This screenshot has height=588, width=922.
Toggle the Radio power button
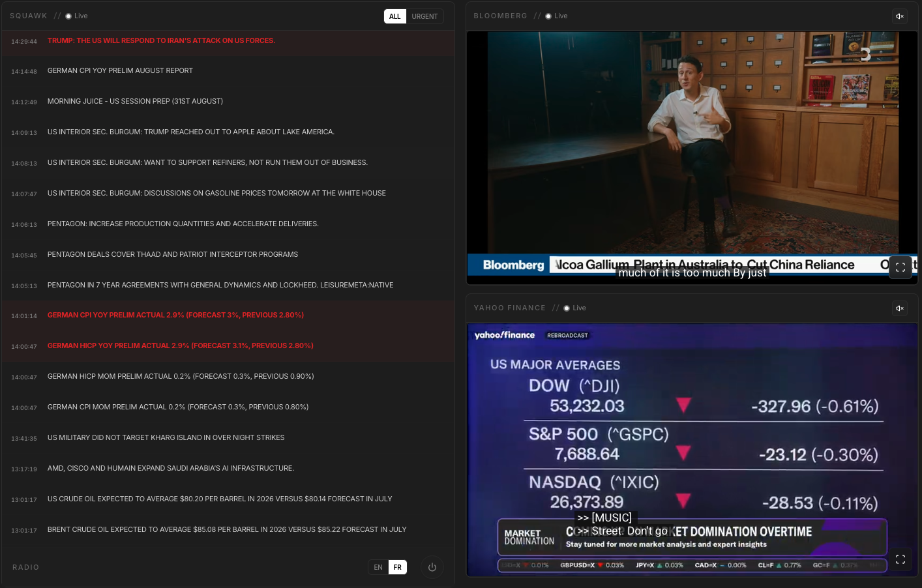432,567
